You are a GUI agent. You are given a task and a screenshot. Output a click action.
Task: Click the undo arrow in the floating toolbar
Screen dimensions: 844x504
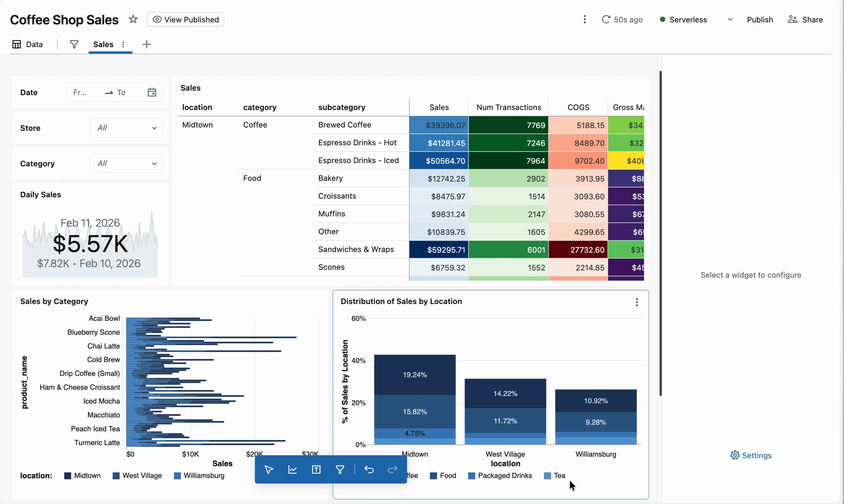[369, 469]
